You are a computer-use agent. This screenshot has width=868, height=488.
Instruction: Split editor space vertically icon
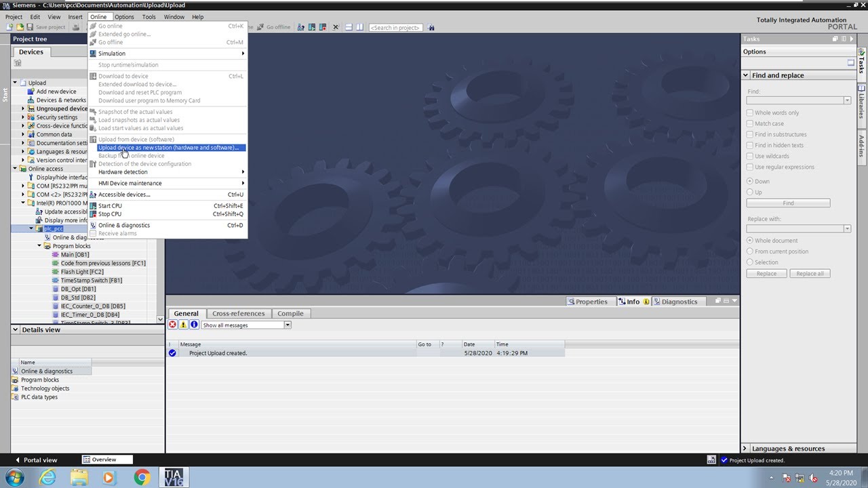pos(359,27)
